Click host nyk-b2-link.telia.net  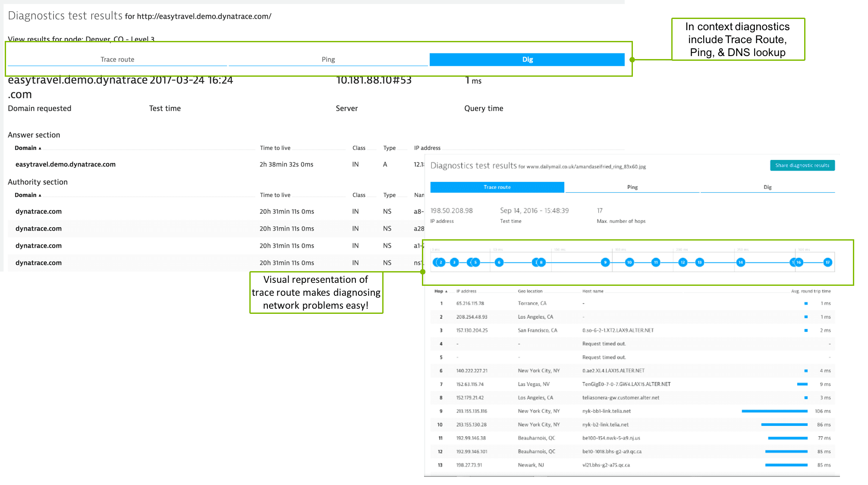[x=605, y=425]
